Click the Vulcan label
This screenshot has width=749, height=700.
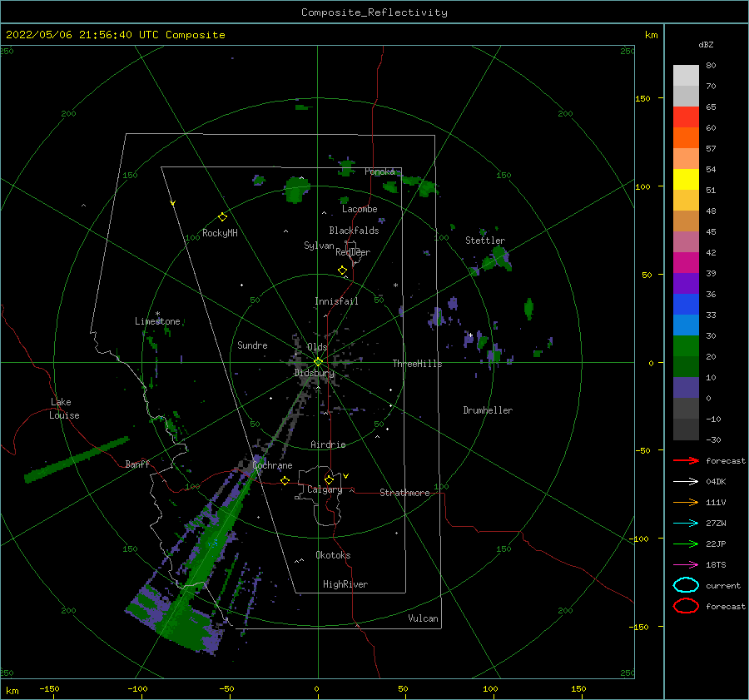pos(424,618)
